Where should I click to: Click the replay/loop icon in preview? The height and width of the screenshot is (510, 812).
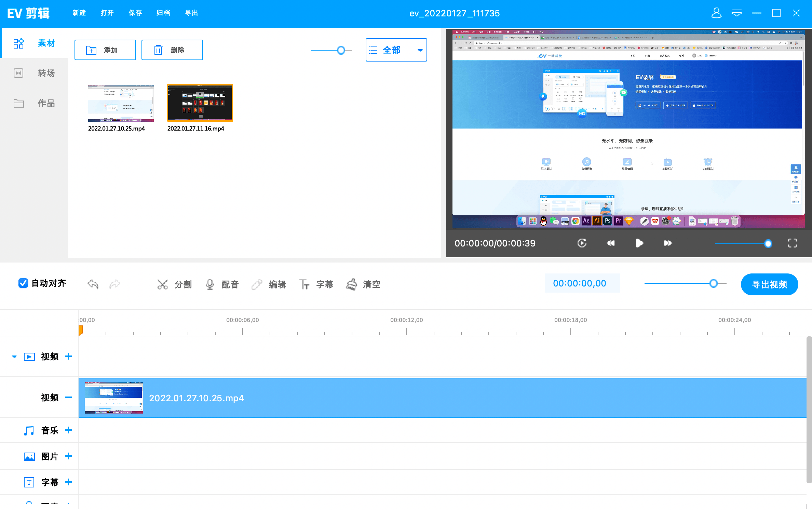[582, 243]
